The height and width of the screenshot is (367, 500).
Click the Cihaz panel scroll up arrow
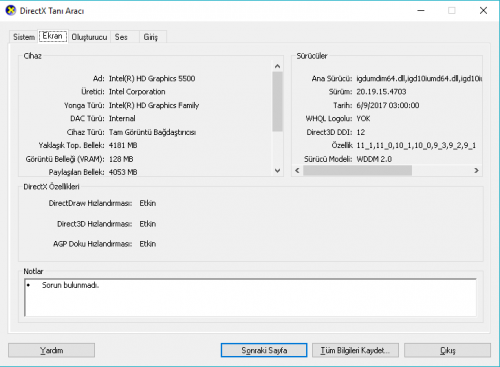277,66
